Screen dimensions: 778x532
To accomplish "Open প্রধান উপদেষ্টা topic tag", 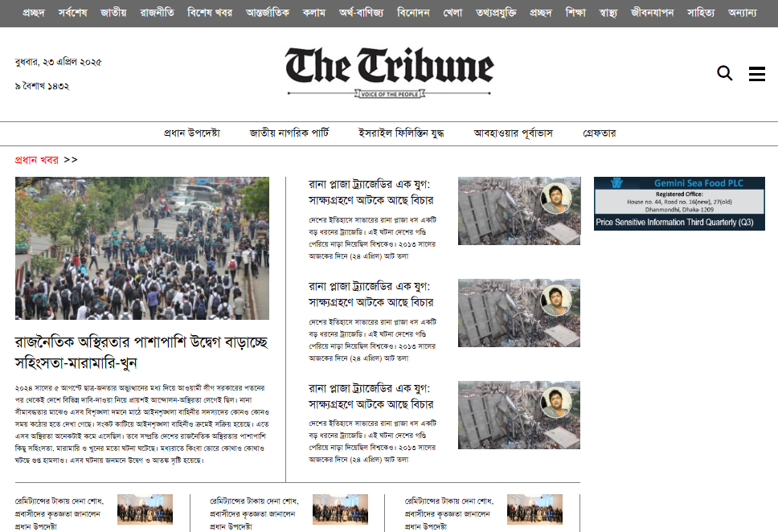I will pyautogui.click(x=191, y=133).
